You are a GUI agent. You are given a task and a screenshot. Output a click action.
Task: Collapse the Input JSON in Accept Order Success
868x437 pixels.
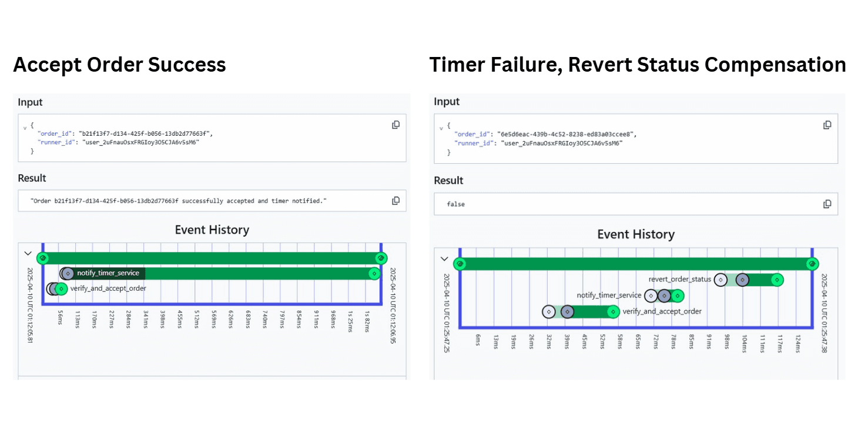click(x=25, y=127)
